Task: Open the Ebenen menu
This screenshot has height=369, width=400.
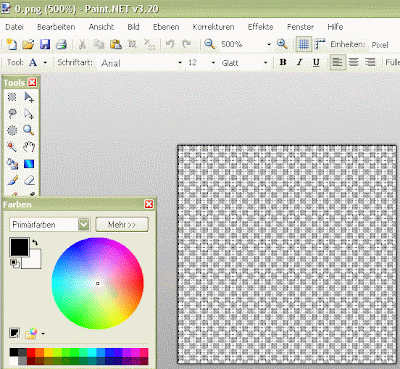Action: pos(166,27)
